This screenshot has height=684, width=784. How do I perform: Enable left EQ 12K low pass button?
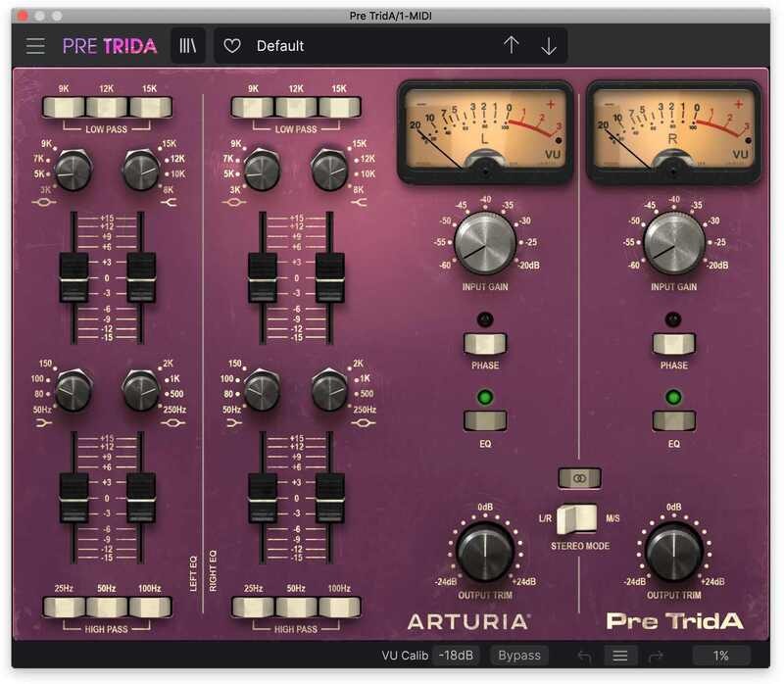click(105, 108)
